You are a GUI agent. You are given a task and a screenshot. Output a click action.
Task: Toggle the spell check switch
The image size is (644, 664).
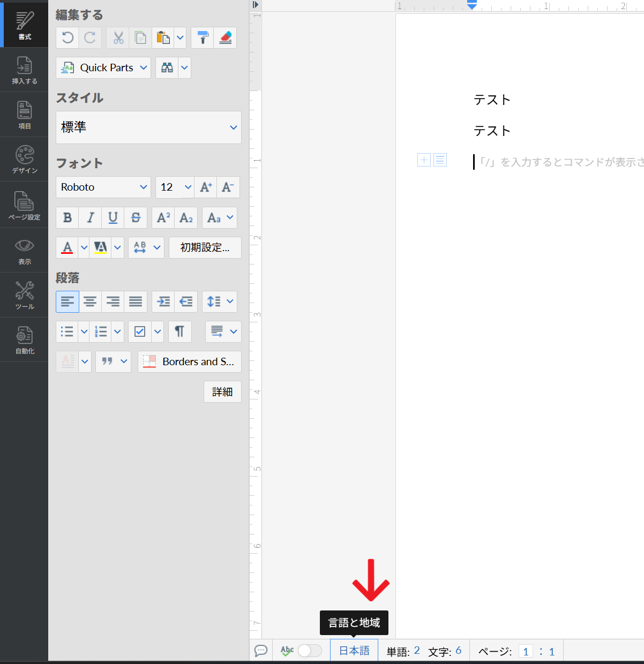coord(309,651)
